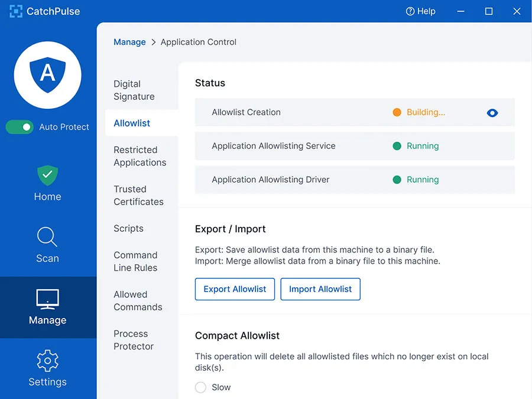Open Settings gear icon
The width and height of the screenshot is (532, 399).
click(47, 361)
